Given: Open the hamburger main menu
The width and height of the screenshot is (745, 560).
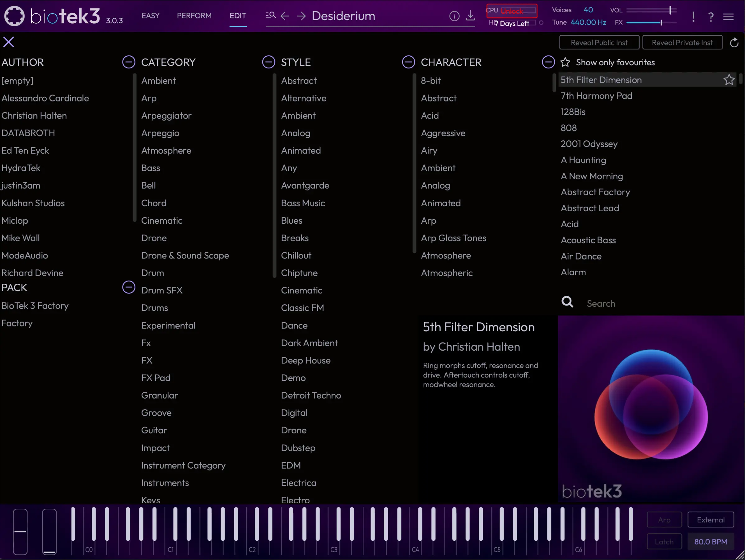Looking at the screenshot, I should pos(728,16).
